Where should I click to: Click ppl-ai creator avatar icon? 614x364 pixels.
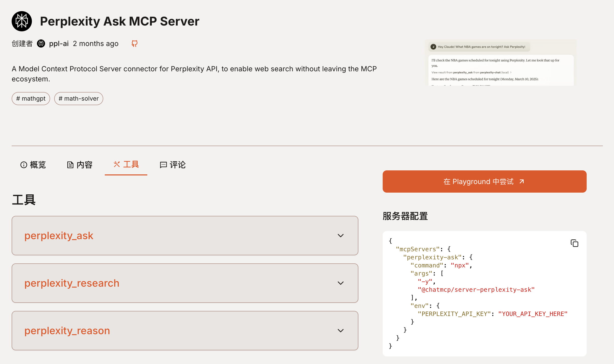click(x=41, y=43)
